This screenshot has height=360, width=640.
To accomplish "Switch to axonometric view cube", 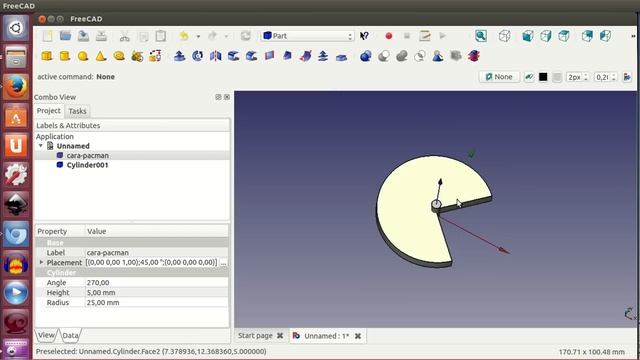I will pos(504,36).
